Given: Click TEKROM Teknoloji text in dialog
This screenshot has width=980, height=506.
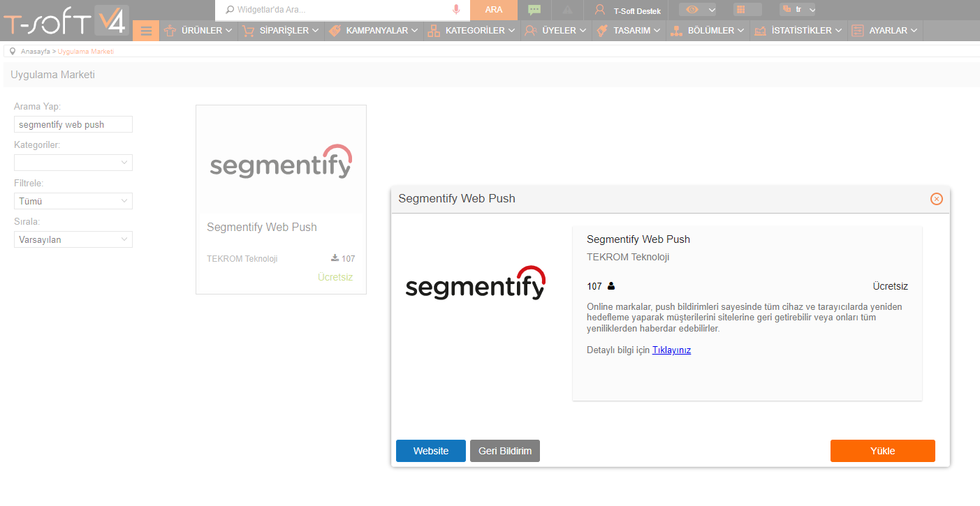Looking at the screenshot, I should point(628,257).
